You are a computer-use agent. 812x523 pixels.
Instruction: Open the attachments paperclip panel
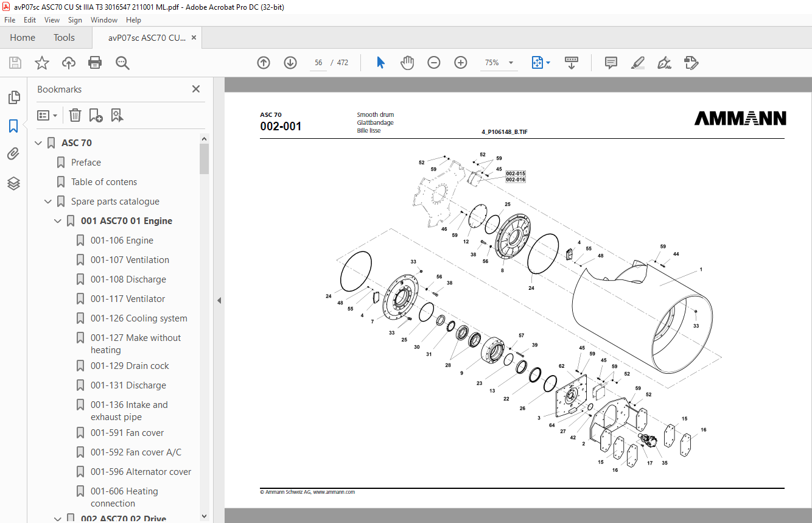click(13, 154)
